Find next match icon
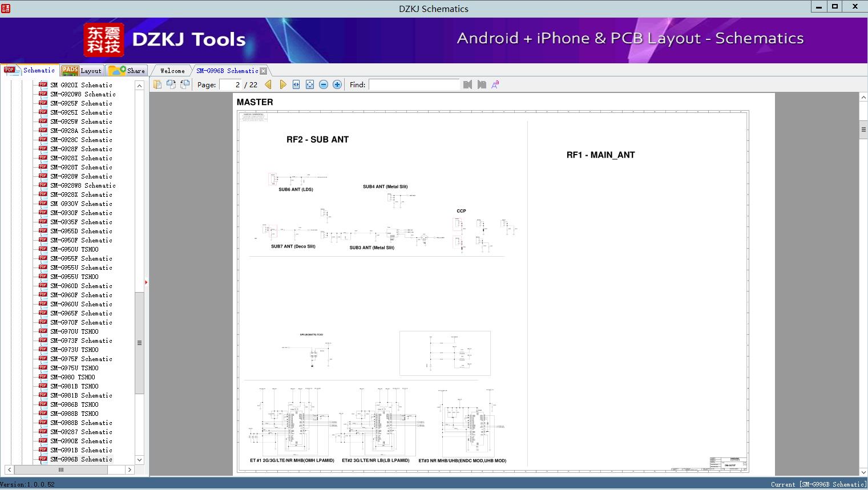Image resolution: width=868 pixels, height=490 pixels. click(482, 84)
